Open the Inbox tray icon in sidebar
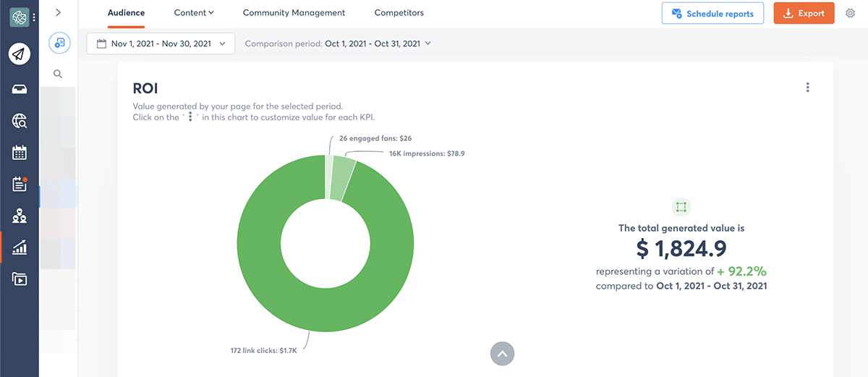 click(x=20, y=89)
